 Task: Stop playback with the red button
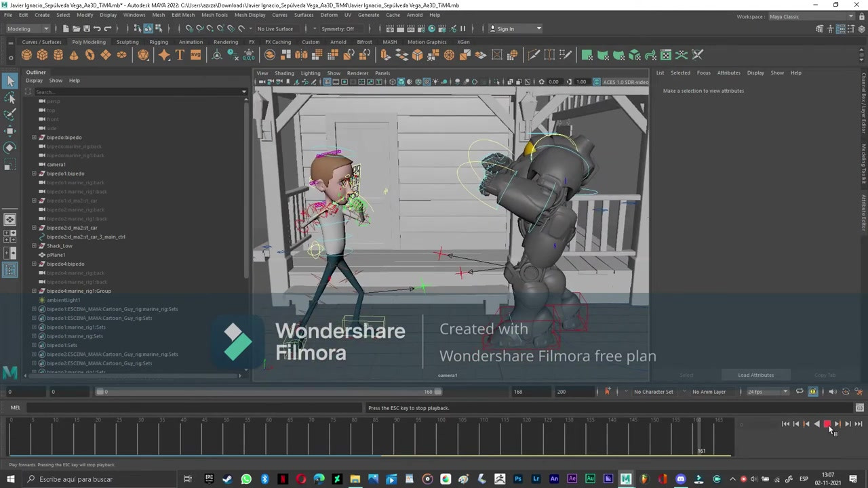[827, 424]
